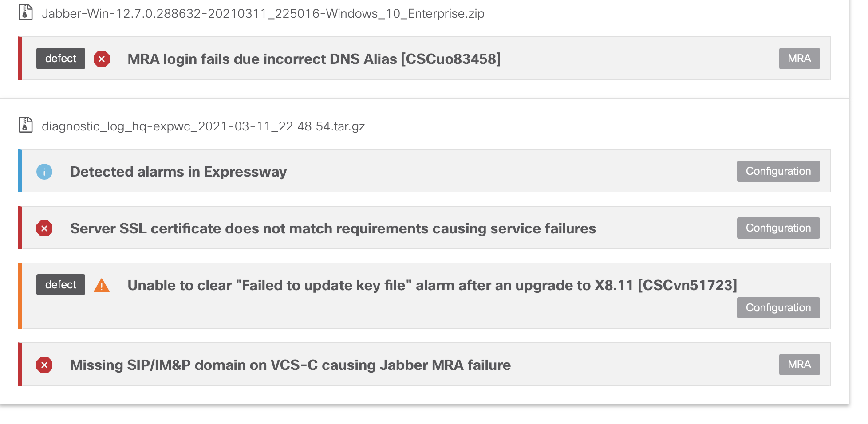The height and width of the screenshot is (424, 868).
Task: Click the blue info icon for Detected alarms
Action: pos(44,172)
